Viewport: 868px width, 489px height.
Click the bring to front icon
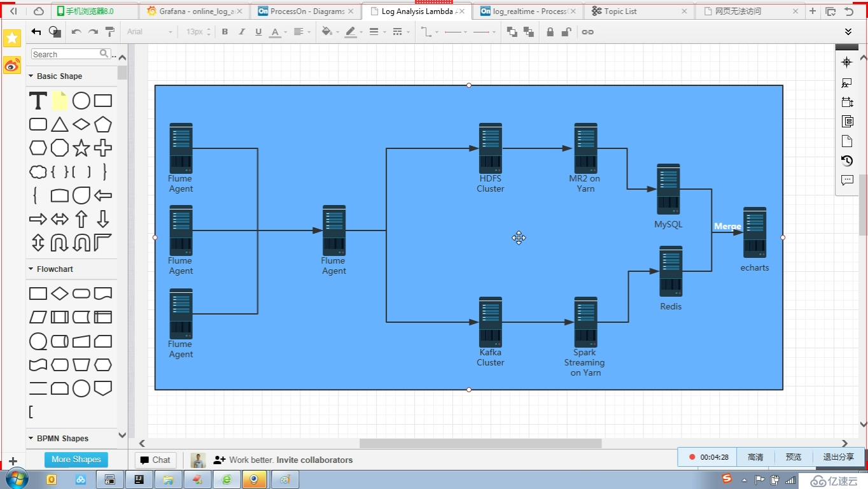[512, 32]
